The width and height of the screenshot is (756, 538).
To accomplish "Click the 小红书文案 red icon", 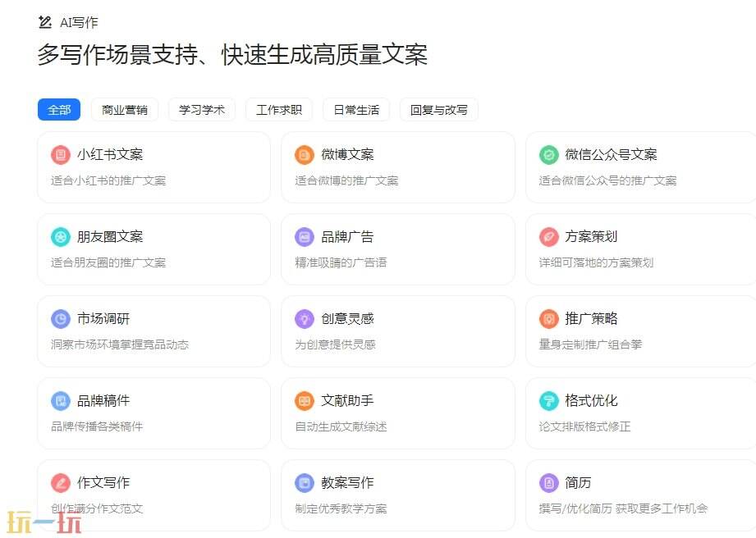I will pyautogui.click(x=61, y=154).
